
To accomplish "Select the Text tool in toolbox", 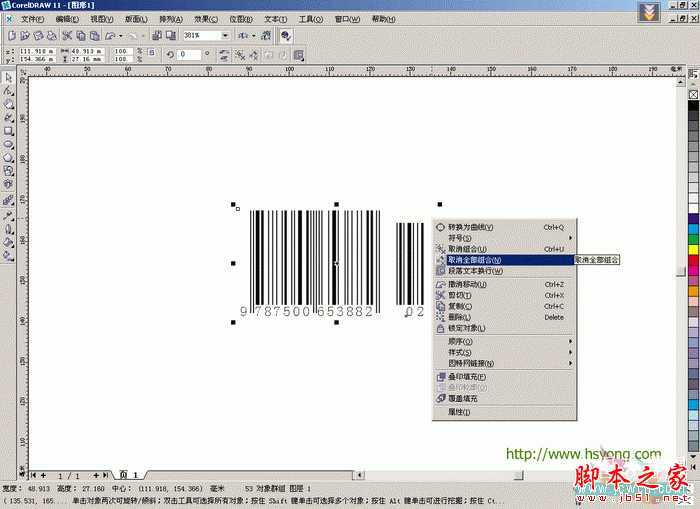I will 8,184.
